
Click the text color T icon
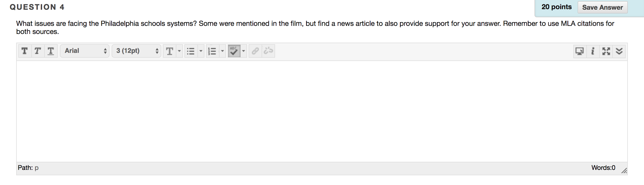pos(170,51)
